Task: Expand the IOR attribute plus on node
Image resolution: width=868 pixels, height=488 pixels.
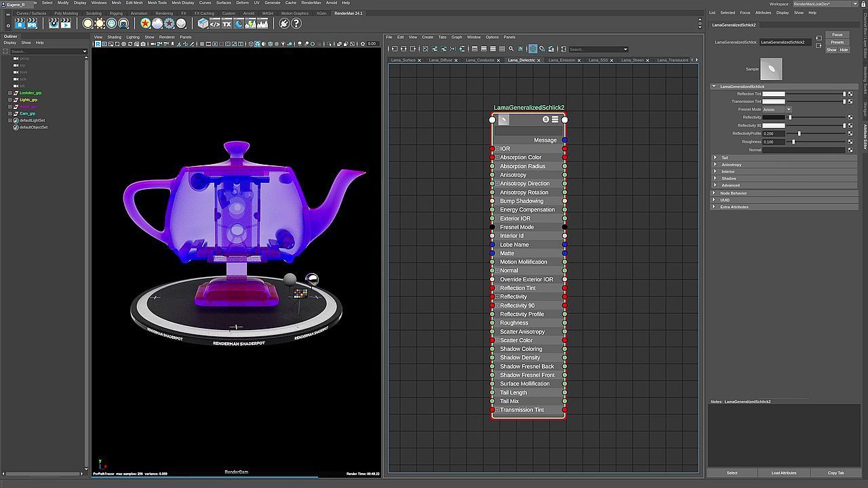Action: 497,148
